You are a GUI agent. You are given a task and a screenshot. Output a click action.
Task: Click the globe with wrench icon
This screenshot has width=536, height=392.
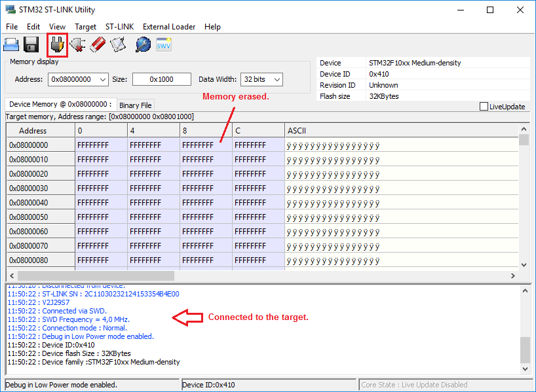143,45
